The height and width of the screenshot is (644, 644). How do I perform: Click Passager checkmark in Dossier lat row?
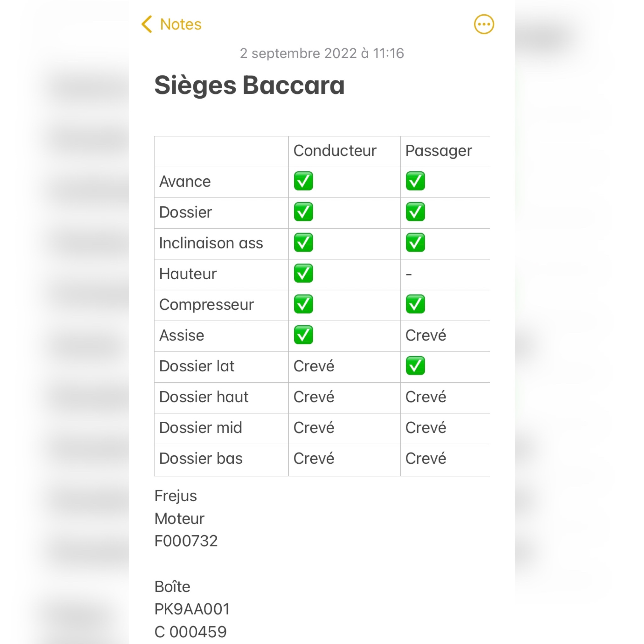pyautogui.click(x=415, y=366)
